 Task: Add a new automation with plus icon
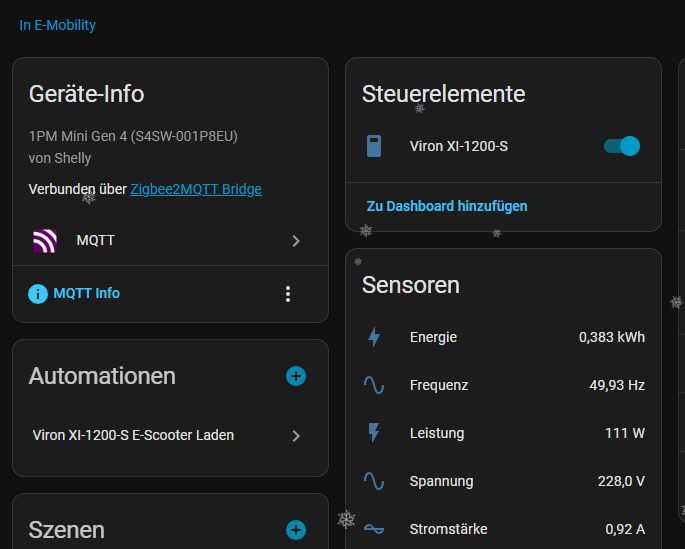(296, 376)
